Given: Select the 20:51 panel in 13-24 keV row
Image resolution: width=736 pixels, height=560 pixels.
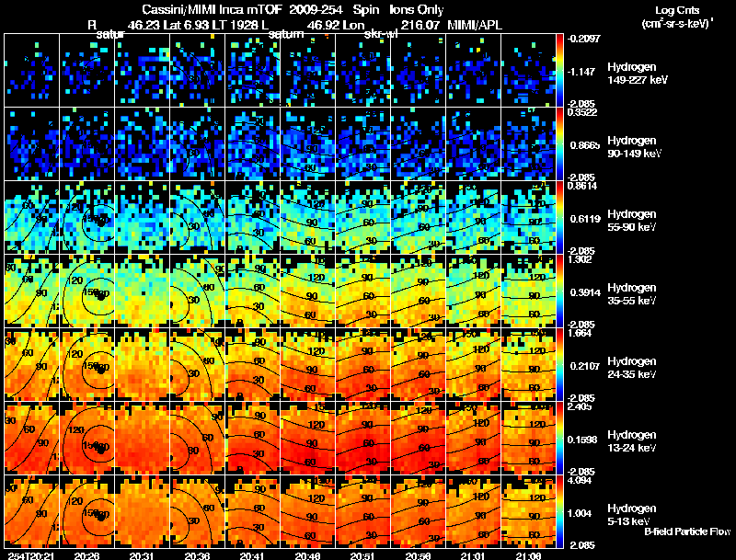Looking at the screenshot, I should coord(363,438).
